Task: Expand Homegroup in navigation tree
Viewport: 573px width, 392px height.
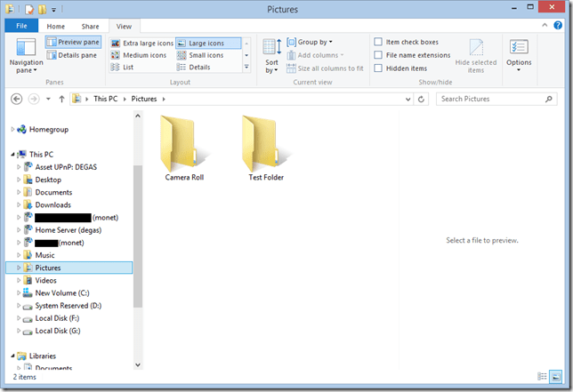Action: click(12, 129)
